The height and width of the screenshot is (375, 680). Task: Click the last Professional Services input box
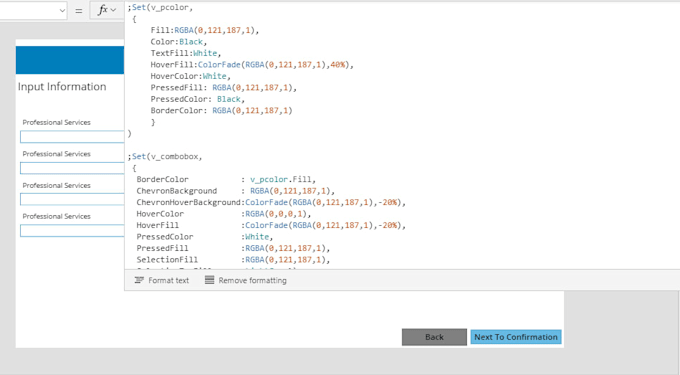[72, 230]
